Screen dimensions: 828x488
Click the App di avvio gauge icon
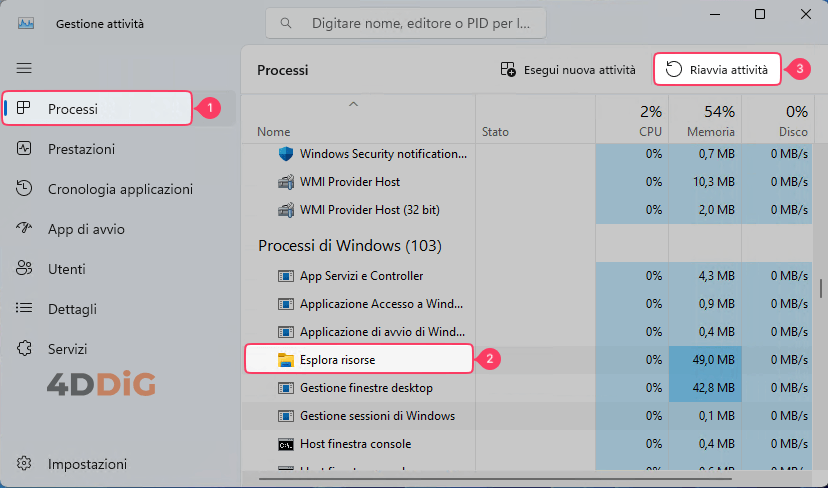click(x=24, y=228)
